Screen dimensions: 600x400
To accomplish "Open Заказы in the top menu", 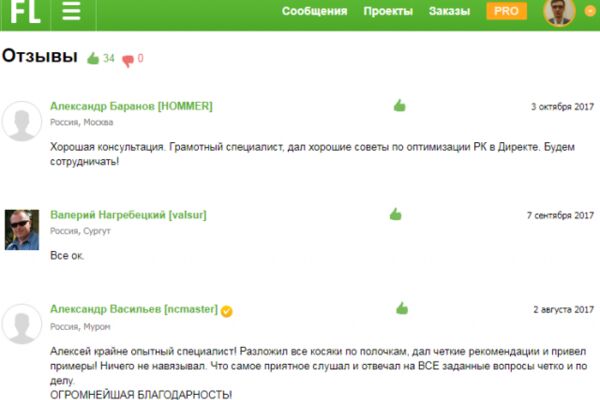I will click(x=449, y=11).
